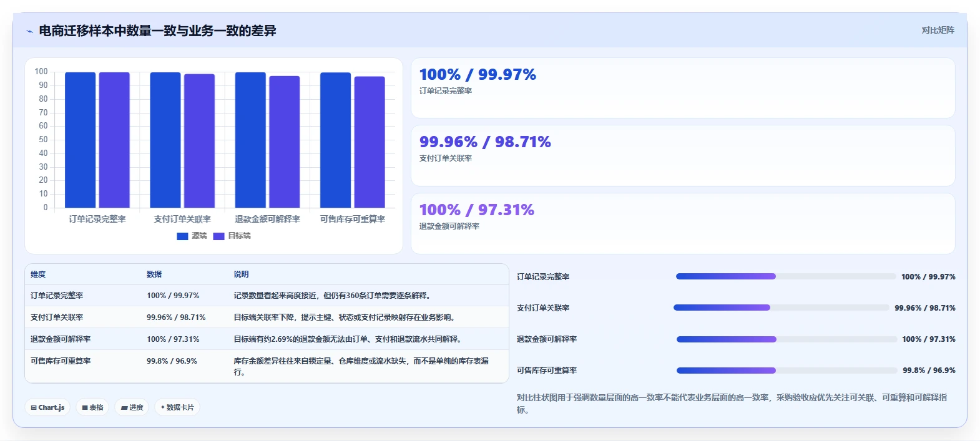
Task: Click the 目标端 bar for 可售库存可重算率
Action: pyautogui.click(x=370, y=142)
